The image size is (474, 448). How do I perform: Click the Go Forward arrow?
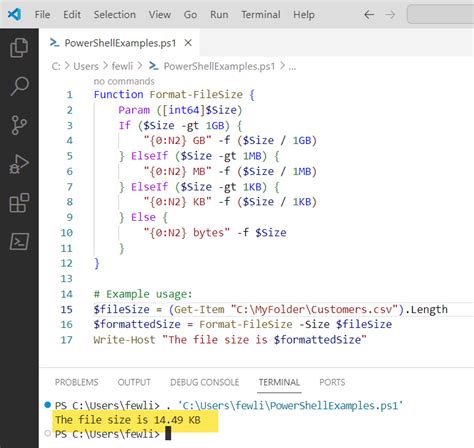(390, 15)
